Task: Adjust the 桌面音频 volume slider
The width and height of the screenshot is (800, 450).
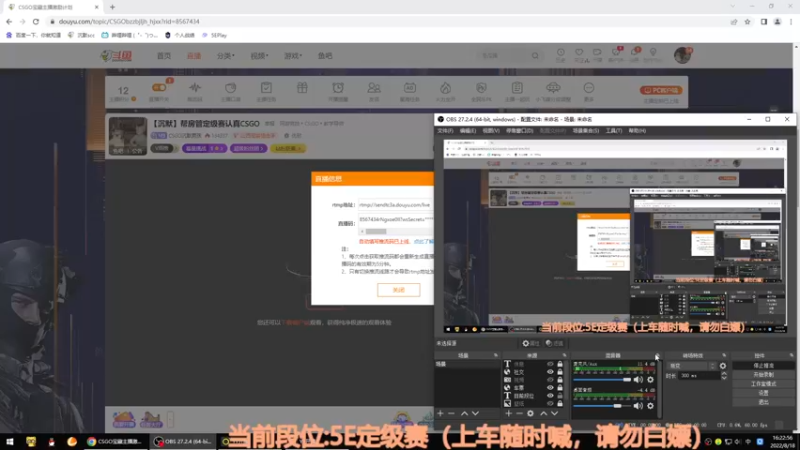Action: coord(602,406)
